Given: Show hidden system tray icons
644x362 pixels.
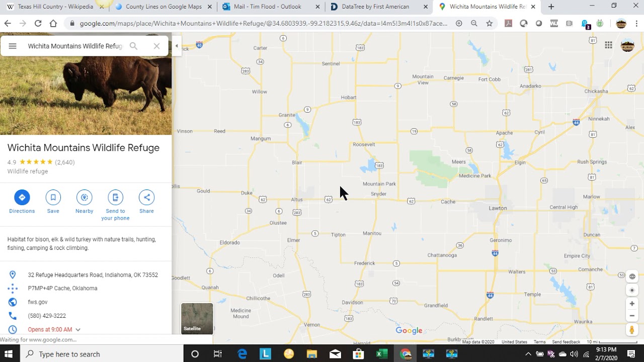Looking at the screenshot, I should tap(528, 354).
